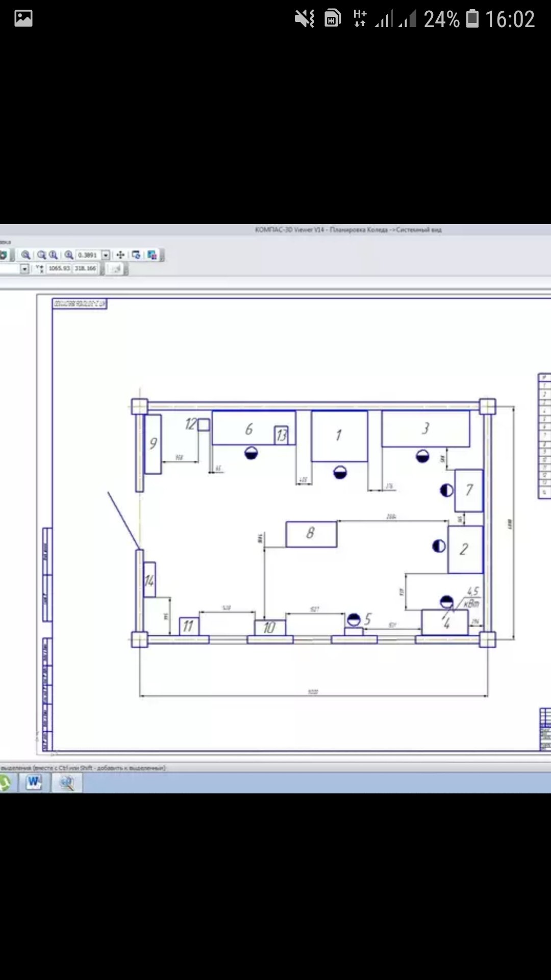Click the first zoom magnifier icon

[x=26, y=255]
